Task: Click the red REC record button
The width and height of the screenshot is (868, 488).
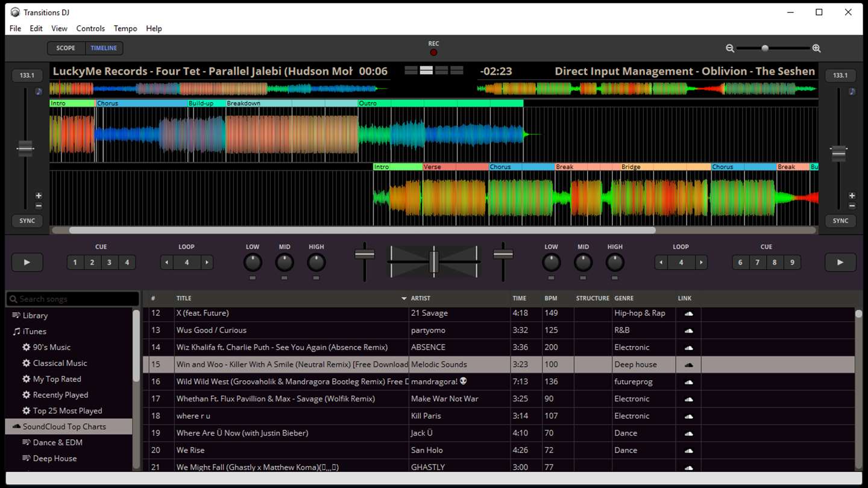Action: coord(433,52)
